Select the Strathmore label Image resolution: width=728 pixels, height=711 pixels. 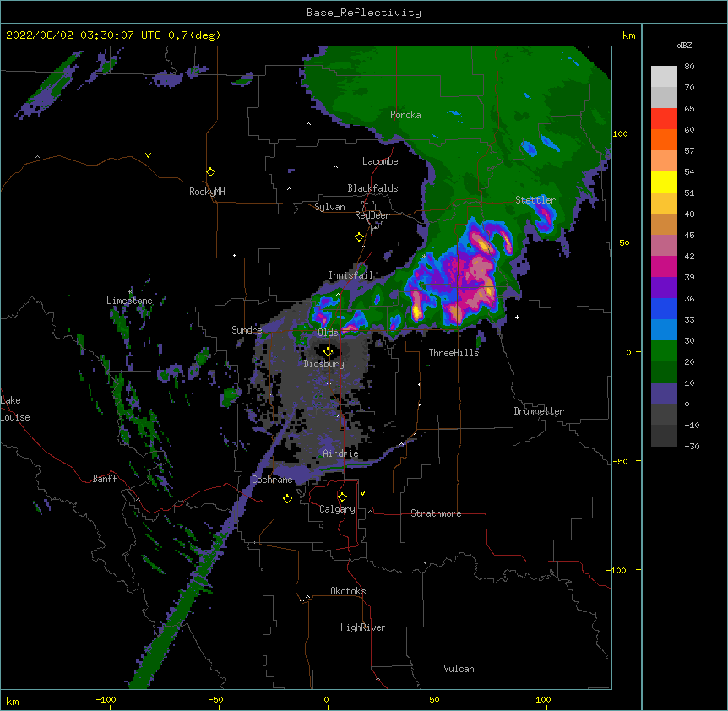436,513
